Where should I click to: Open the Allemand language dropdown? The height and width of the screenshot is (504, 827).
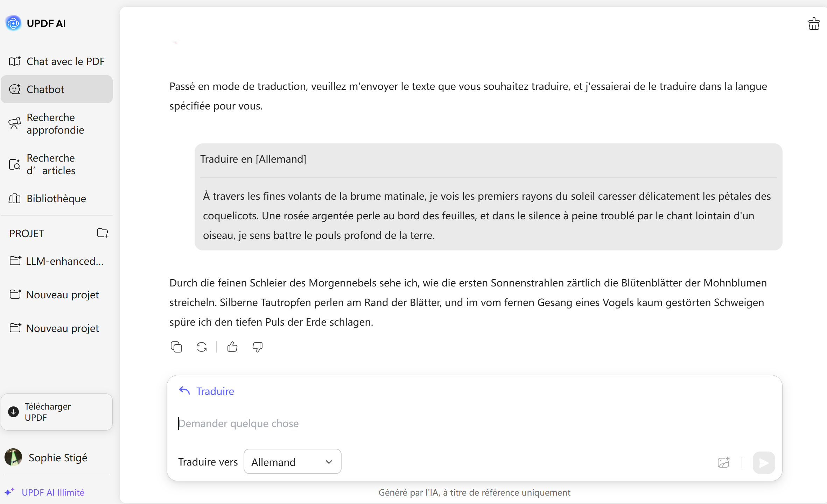coord(292,461)
